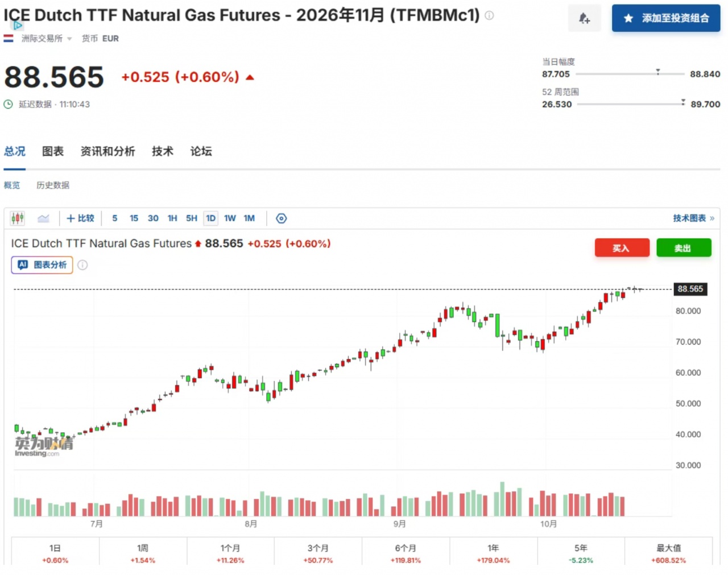Set chart interval to 30 minutes
Screen dimensions: 728x575
(x=153, y=218)
